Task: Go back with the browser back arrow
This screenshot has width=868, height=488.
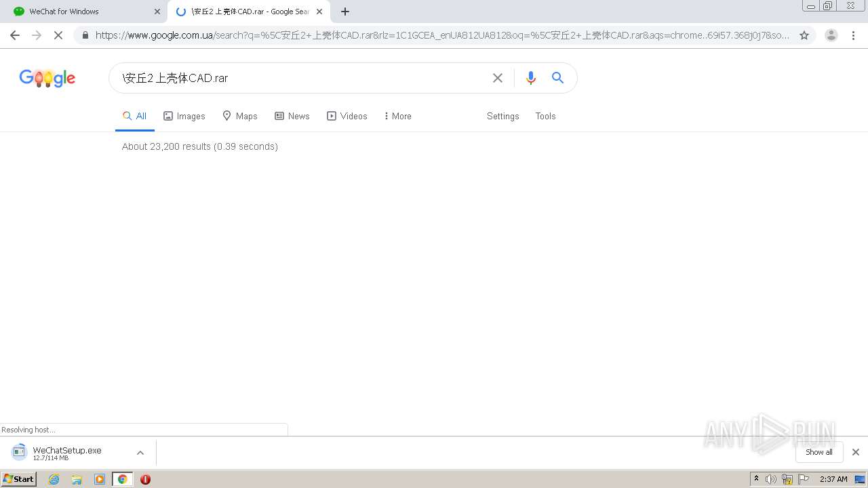Action: 15,35
